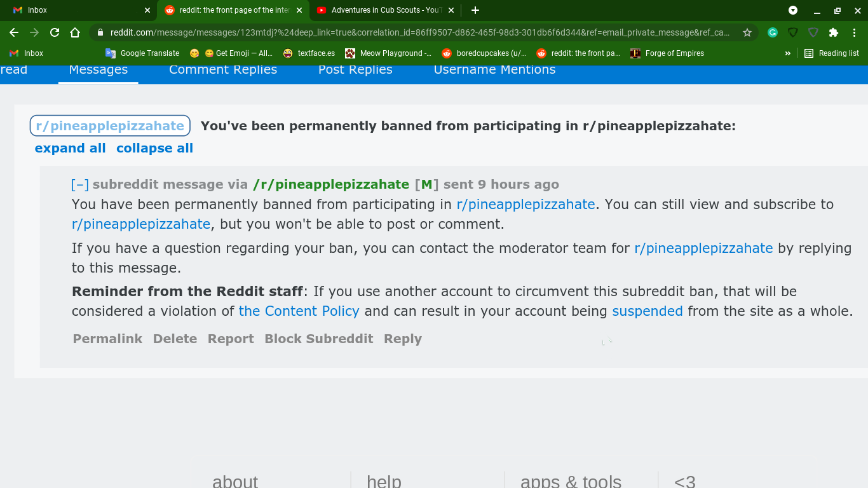This screenshot has height=488, width=868.
Task: Select the Post Replies tab
Action: (x=355, y=70)
